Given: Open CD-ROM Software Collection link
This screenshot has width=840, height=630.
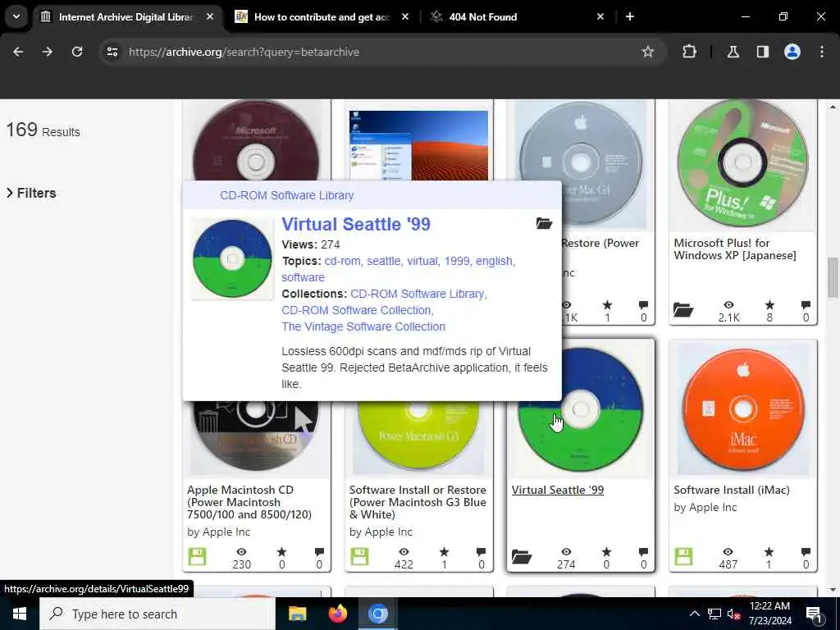Looking at the screenshot, I should click(358, 310).
